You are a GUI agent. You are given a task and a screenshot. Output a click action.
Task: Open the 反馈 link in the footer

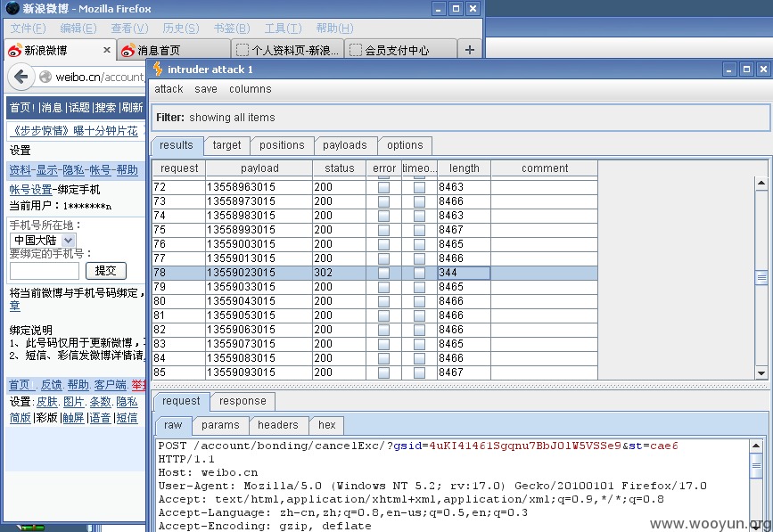pos(51,385)
